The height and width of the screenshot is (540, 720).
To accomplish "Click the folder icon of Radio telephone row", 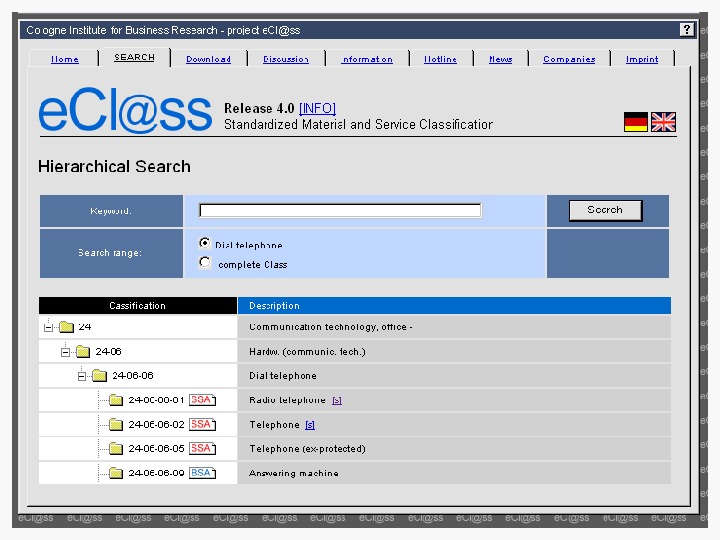I will point(116,400).
